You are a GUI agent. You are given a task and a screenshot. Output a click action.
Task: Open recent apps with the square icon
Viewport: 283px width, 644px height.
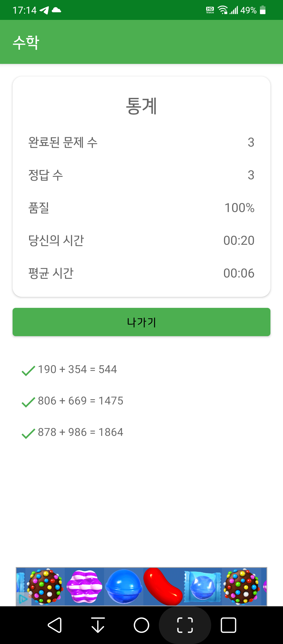click(228, 625)
